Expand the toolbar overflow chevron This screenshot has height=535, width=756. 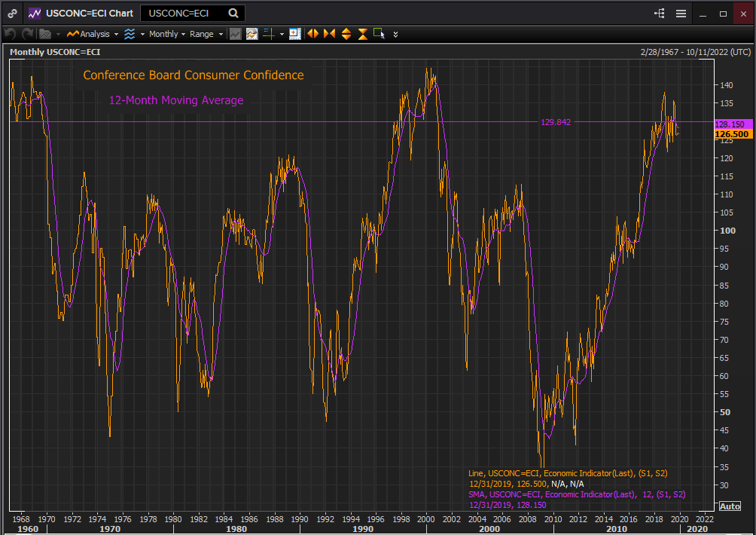pos(395,34)
